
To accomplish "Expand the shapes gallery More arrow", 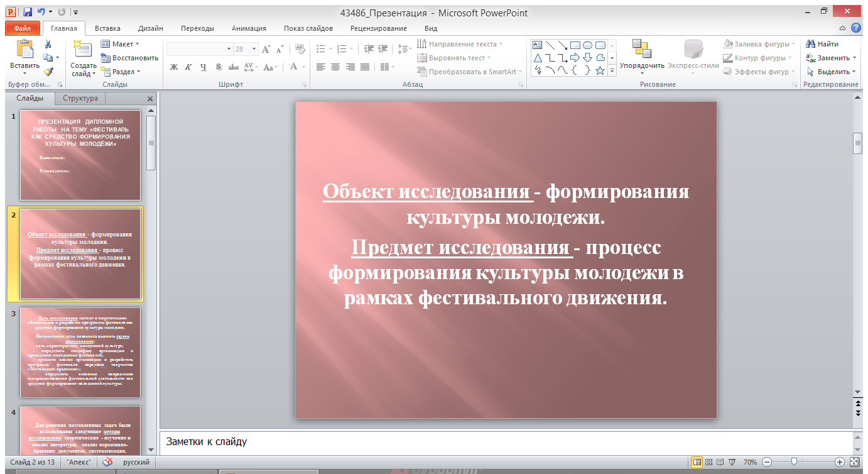I will tap(612, 72).
